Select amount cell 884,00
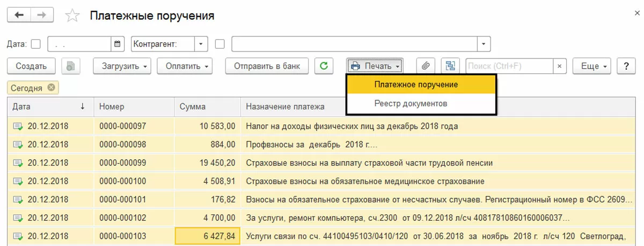 click(x=207, y=145)
